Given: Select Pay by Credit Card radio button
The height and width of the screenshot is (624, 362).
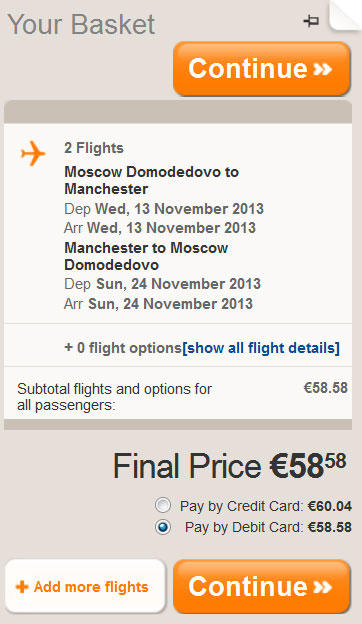Looking at the screenshot, I should point(163,506).
